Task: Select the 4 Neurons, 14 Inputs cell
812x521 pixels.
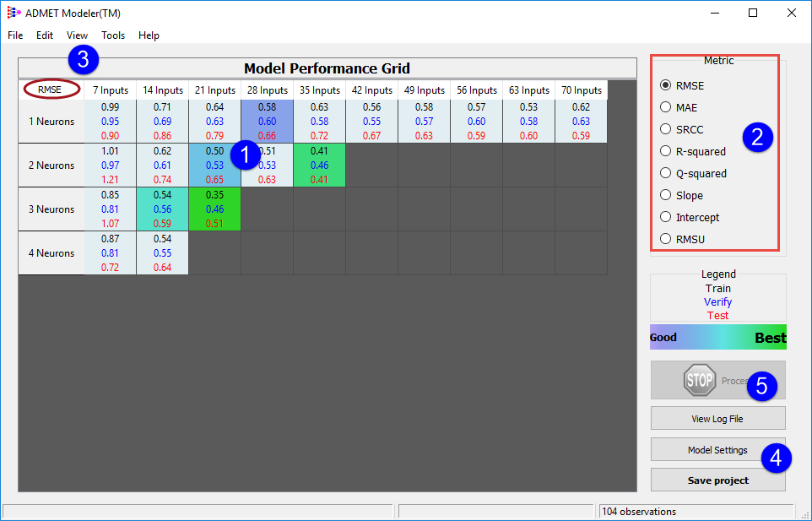Action: coord(163,253)
